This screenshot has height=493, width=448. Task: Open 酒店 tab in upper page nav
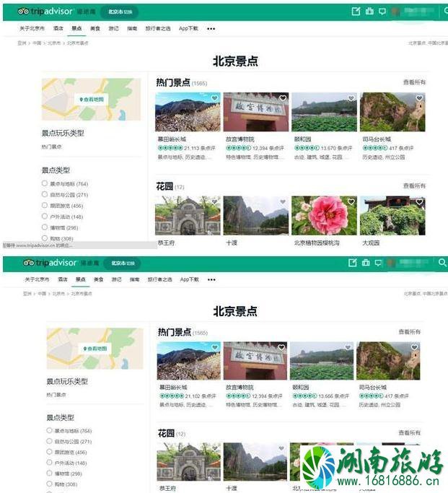pyautogui.click(x=58, y=28)
